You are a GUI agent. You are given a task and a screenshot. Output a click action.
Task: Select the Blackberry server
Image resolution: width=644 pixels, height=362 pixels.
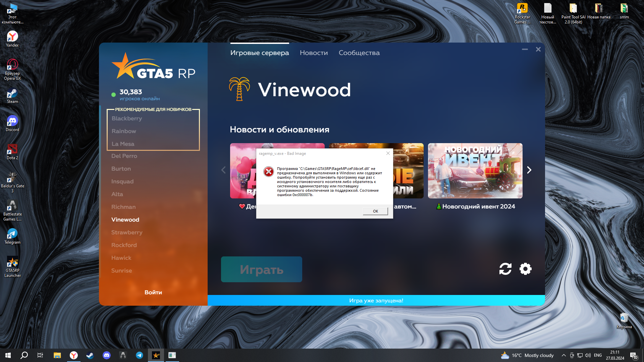(x=127, y=118)
